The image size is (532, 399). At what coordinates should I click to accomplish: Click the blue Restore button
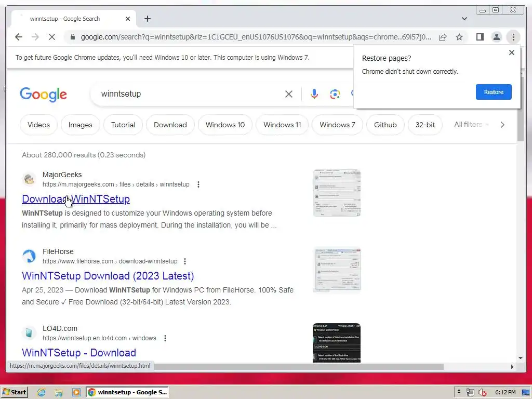[494, 92]
